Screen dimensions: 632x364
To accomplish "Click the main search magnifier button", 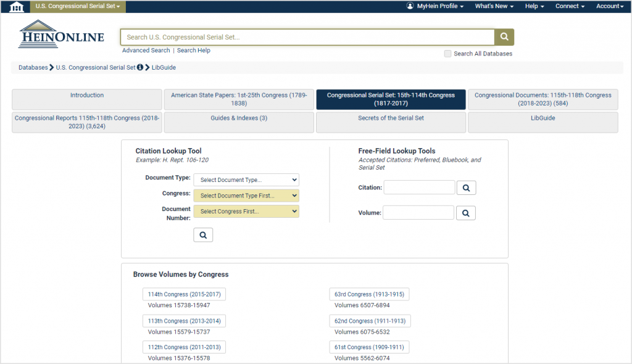I will [504, 37].
